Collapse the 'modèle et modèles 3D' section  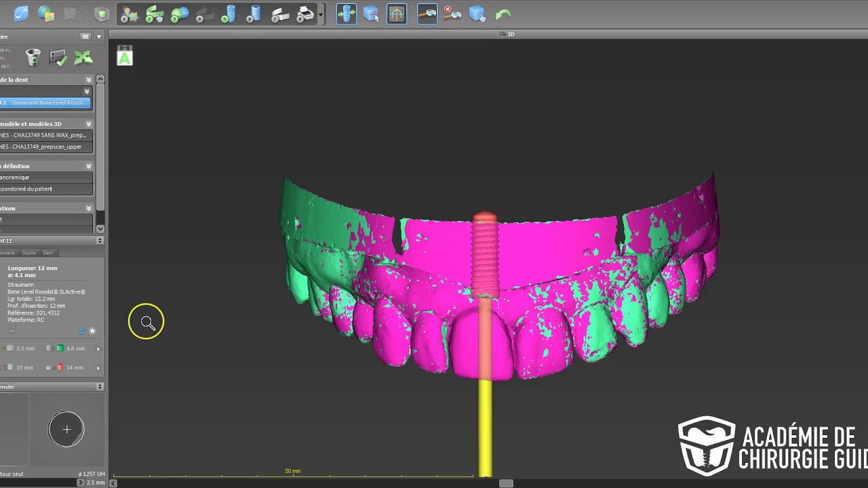pos(89,124)
